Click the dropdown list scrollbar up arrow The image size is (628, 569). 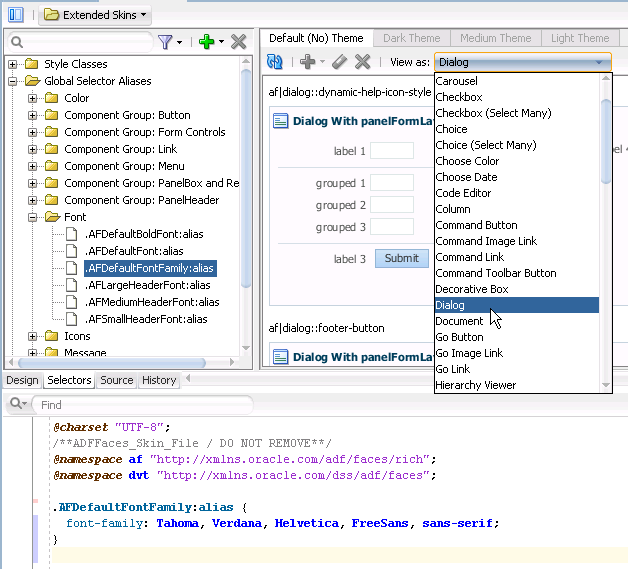[x=606, y=78]
